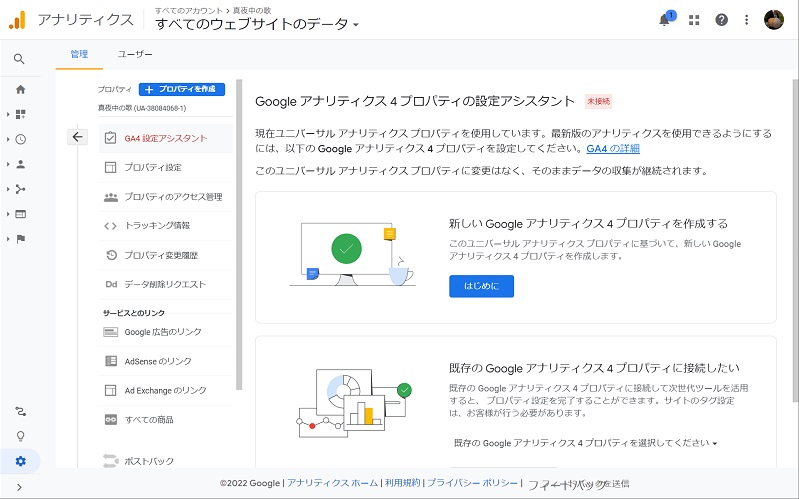The width and height of the screenshot is (799, 499).
Task: Open the help question mark icon
Action: coord(722,20)
